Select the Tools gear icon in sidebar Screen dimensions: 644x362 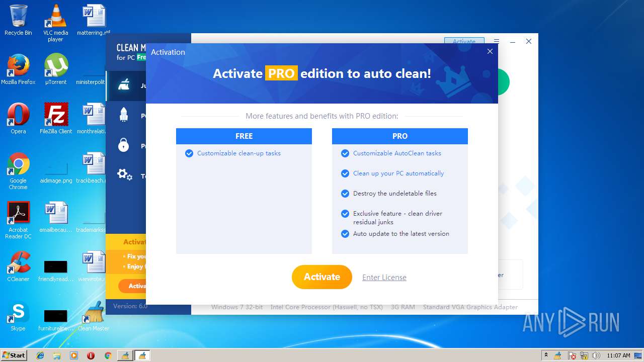pos(124,175)
